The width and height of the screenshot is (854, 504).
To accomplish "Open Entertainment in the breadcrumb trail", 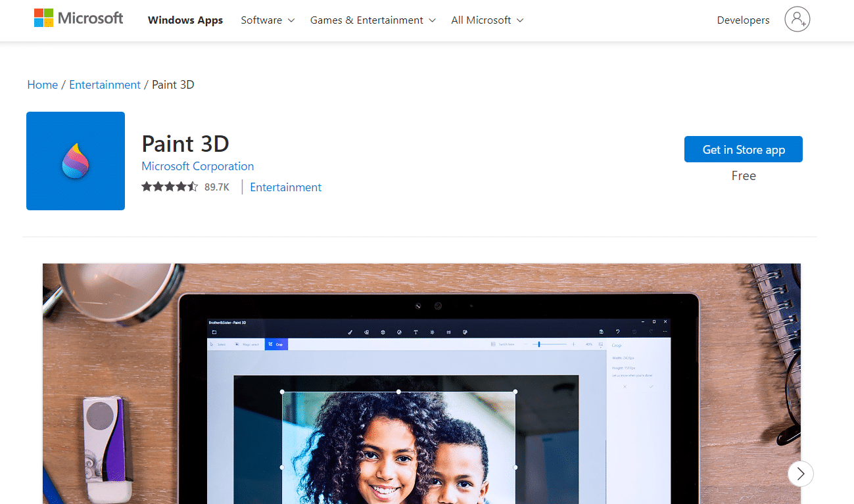I will pos(105,85).
